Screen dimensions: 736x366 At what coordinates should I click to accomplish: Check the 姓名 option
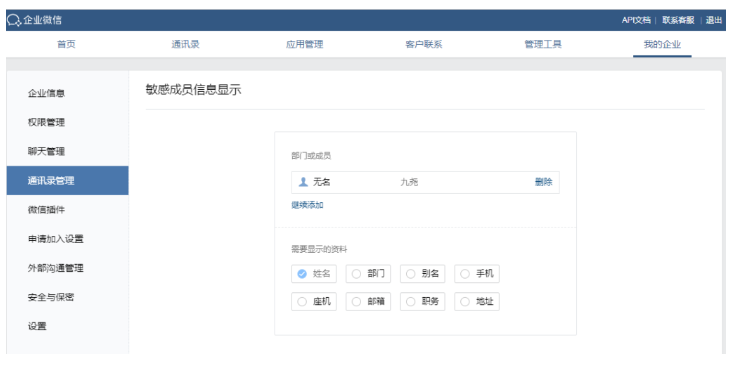[x=314, y=274]
